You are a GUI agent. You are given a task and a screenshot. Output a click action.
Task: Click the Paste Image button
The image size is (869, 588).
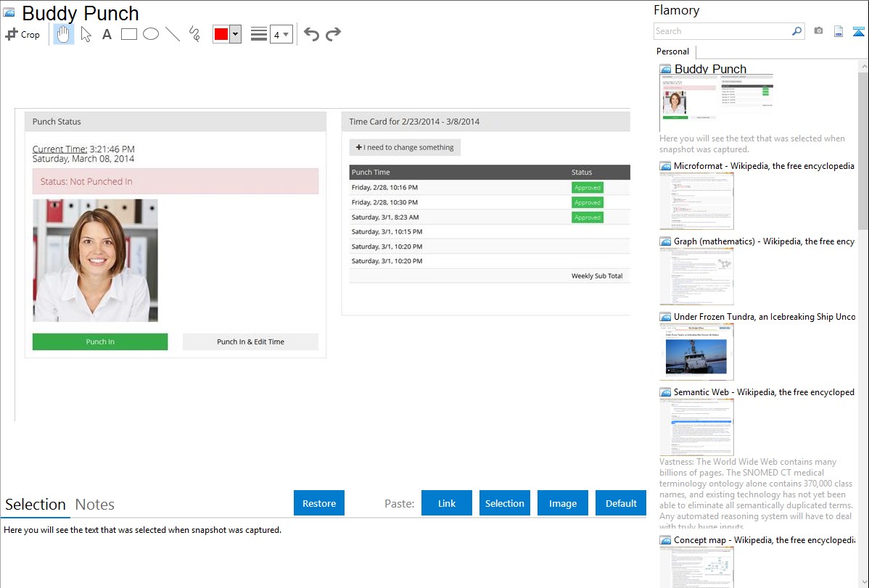tap(563, 503)
